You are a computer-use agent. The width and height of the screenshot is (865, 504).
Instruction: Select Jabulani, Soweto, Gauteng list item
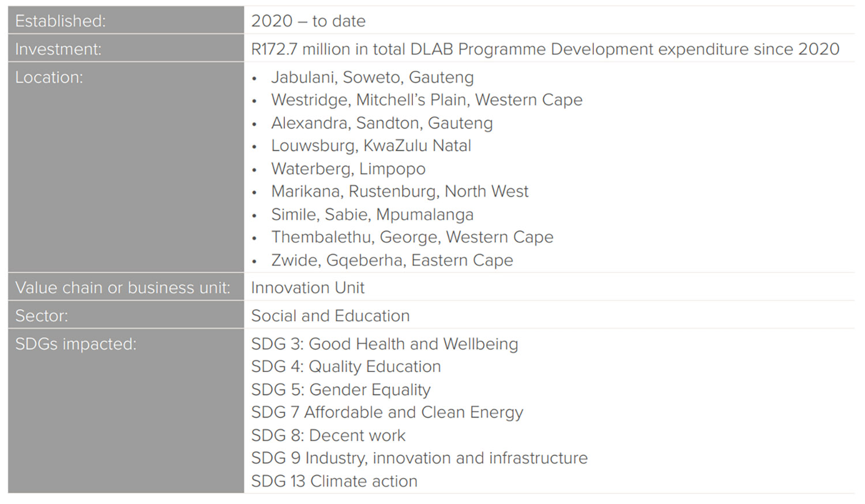(x=373, y=77)
